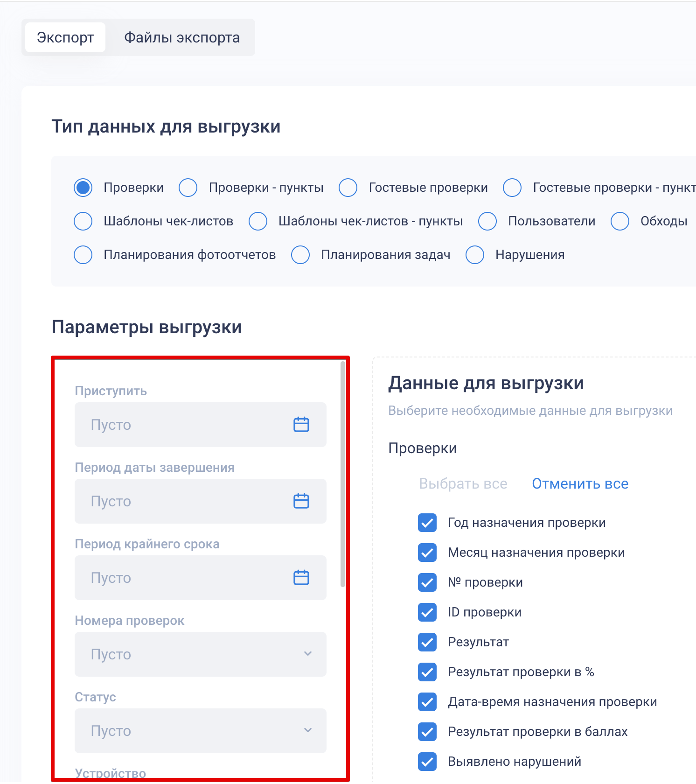Toggle Результат проверки в % checkbox
The width and height of the screenshot is (696, 784).
coord(427,672)
